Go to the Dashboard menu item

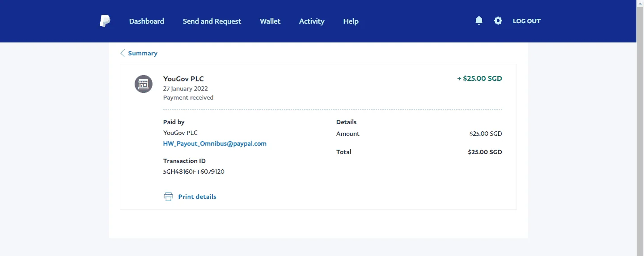(147, 21)
